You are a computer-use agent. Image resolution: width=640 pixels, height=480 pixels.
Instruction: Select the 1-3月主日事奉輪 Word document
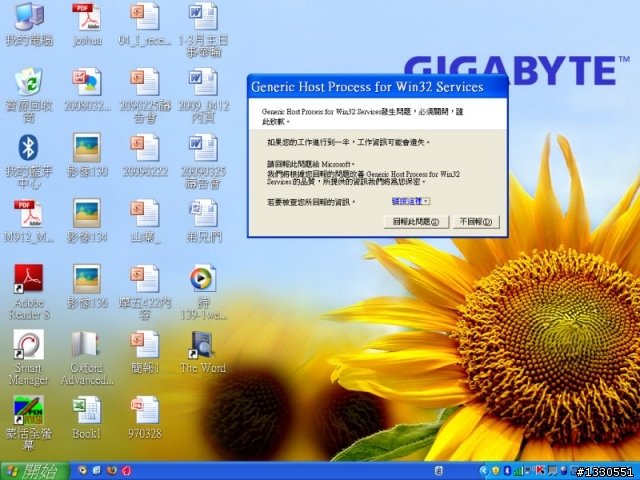pyautogui.click(x=203, y=30)
